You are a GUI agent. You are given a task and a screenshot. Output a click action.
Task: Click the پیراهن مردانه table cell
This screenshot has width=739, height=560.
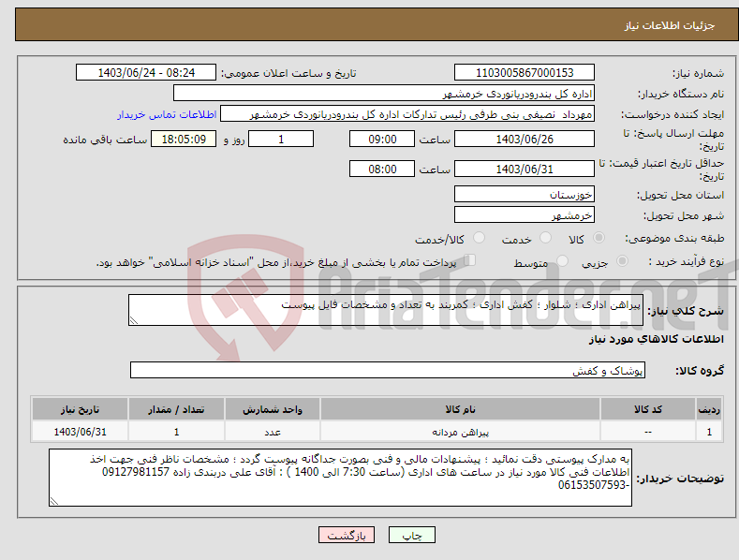(x=460, y=432)
